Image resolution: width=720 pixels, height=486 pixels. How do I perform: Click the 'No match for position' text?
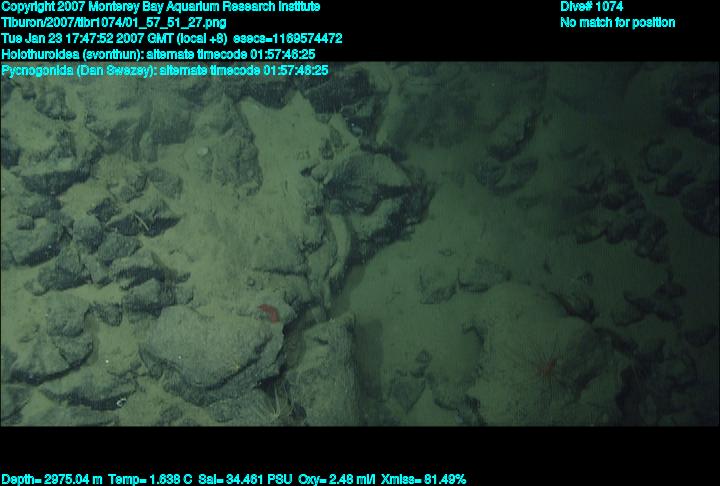[x=618, y=23]
